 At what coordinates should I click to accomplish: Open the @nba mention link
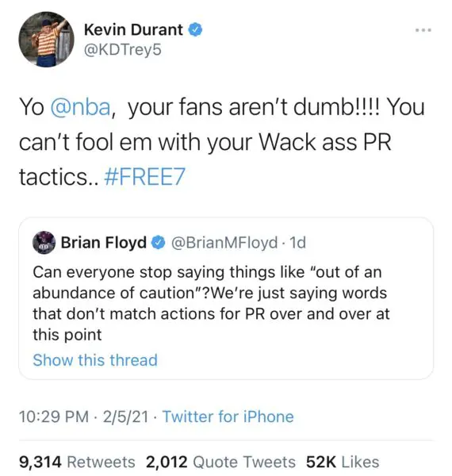tap(80, 107)
